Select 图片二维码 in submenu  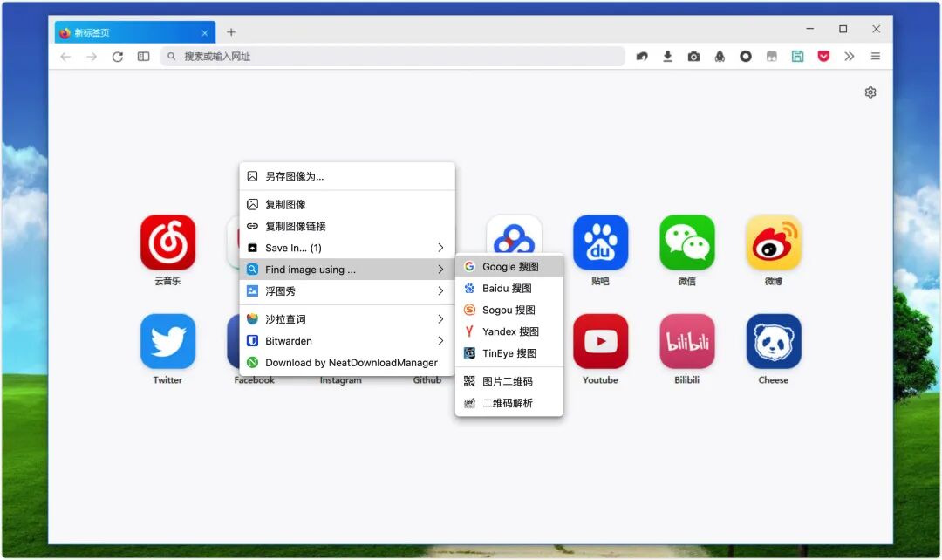click(x=509, y=381)
